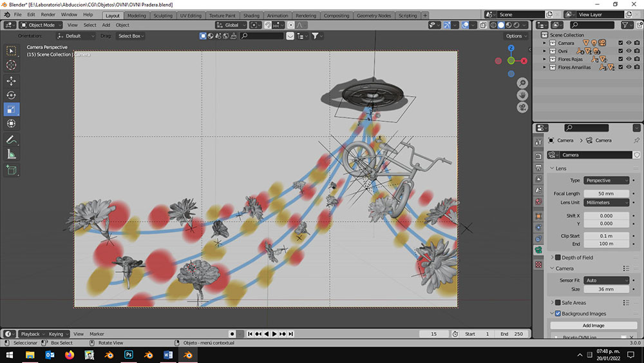Select the Rotate tool
The image size is (644, 363).
(x=12, y=95)
